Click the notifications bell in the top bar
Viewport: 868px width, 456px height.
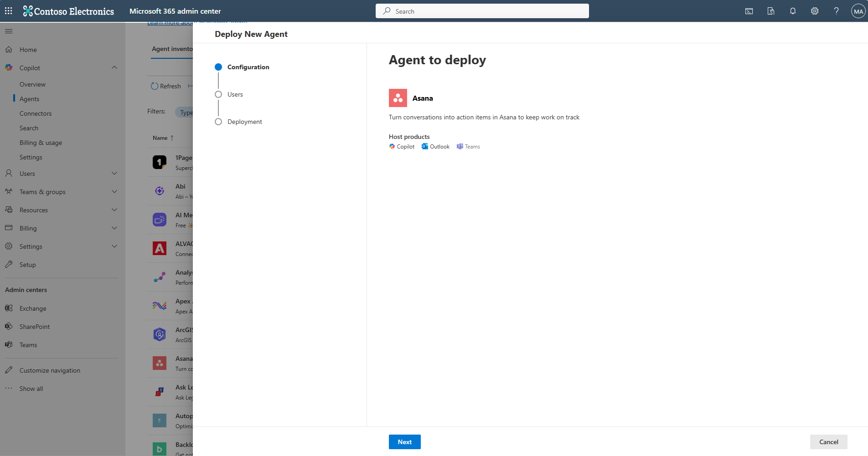(x=793, y=10)
